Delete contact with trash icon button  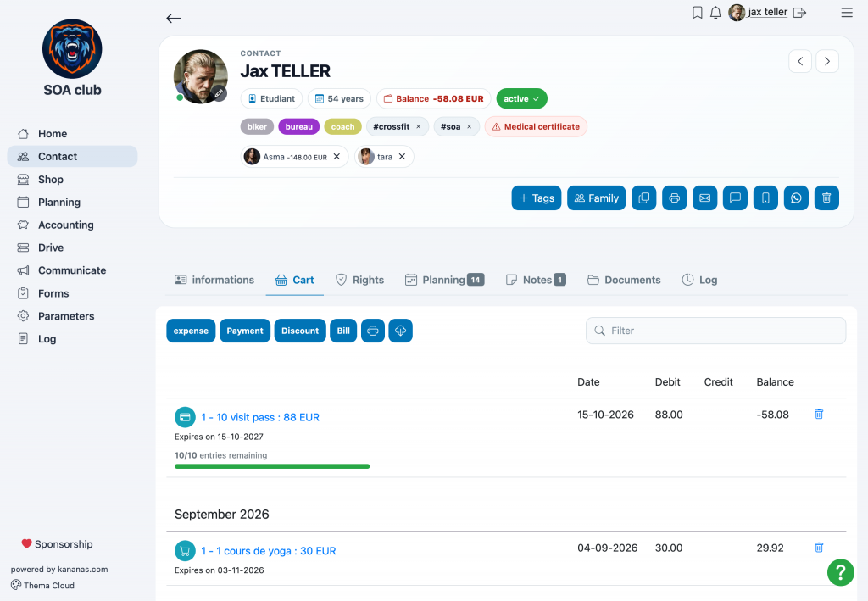[826, 198]
